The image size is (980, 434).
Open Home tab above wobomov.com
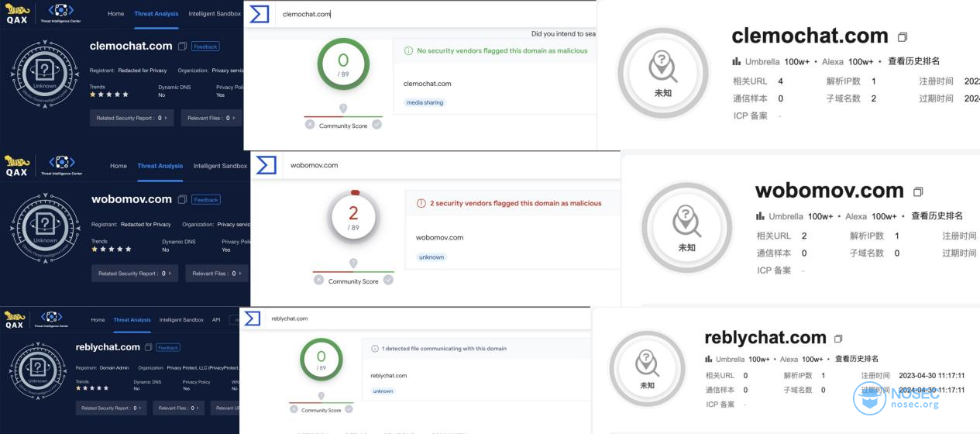coord(119,166)
